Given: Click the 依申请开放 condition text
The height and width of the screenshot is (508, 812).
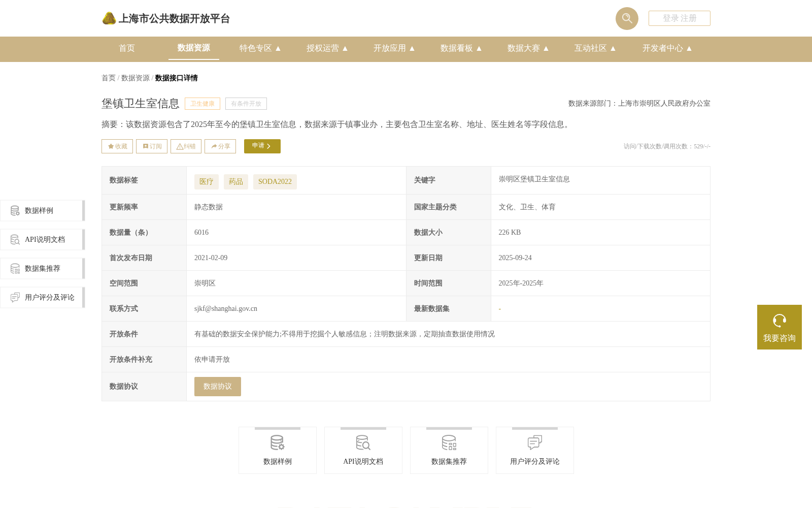Looking at the screenshot, I should point(212,359).
